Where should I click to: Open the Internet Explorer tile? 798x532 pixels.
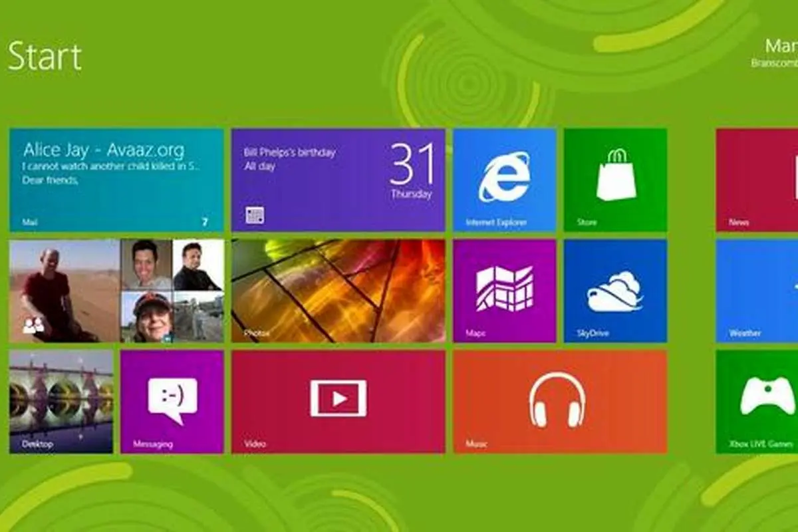pos(504,180)
